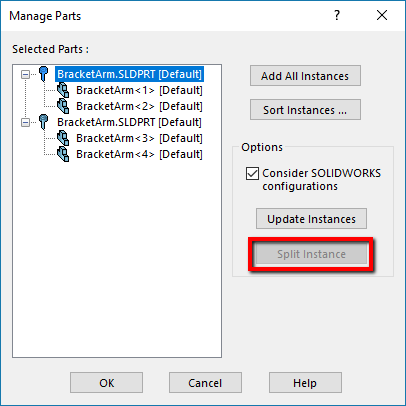
Task: Click the BracketArm<1> instance icon
Action: [x=63, y=90]
